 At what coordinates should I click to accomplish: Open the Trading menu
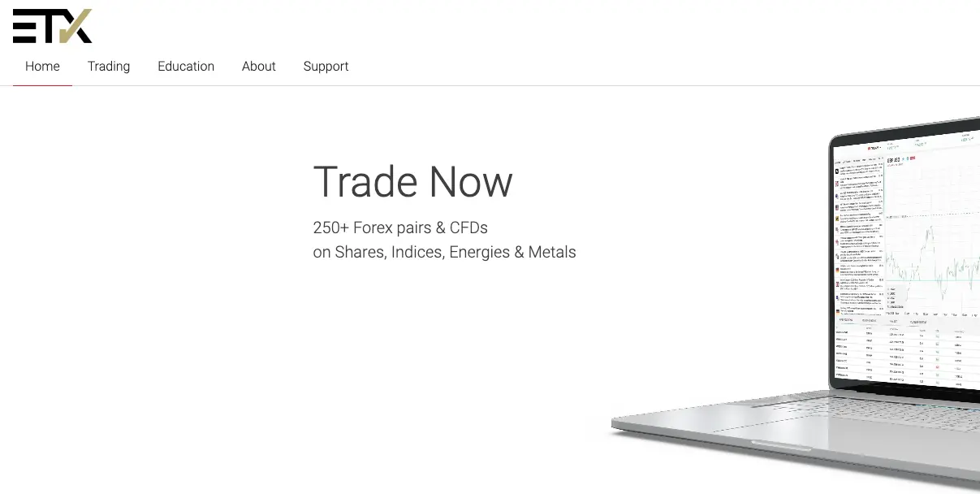pos(109,67)
